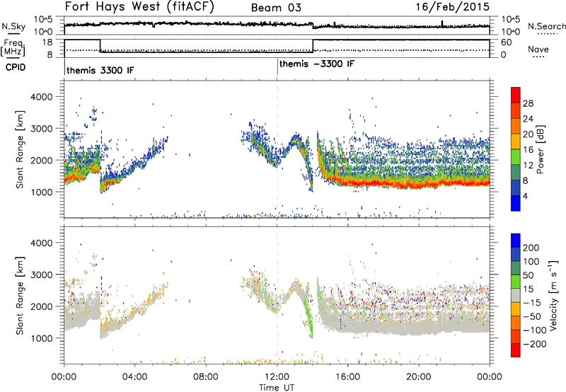Image resolution: width=566 pixels, height=392 pixels.
Task: Click the red bottom segment of Velocity colorbar
Action: coord(516,350)
